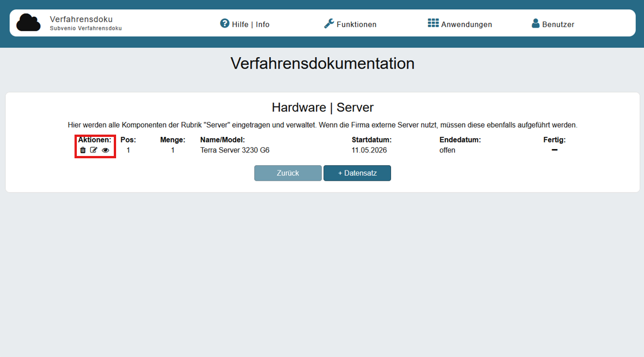Click the start date 11.05.2026
Image resolution: width=644 pixels, height=357 pixels.
point(369,150)
